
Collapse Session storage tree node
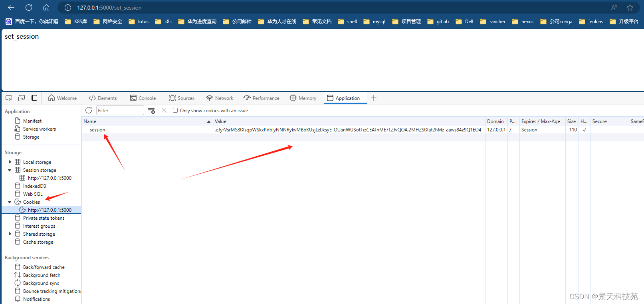tap(10, 170)
